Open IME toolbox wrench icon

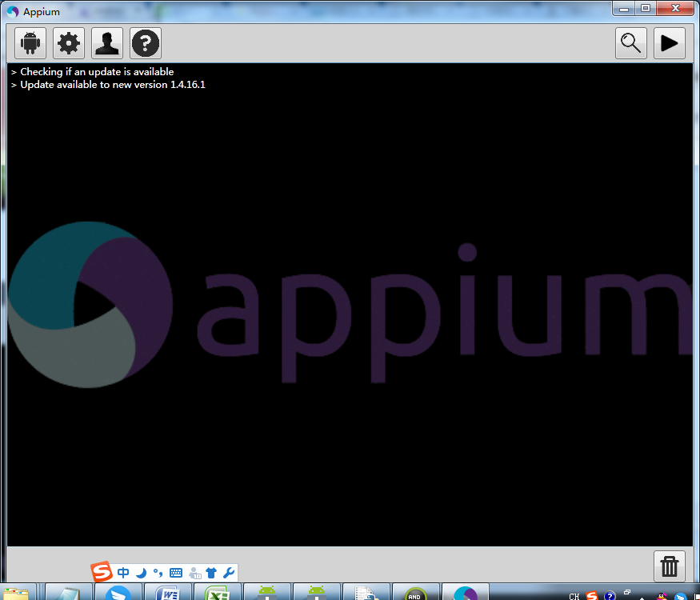(229, 573)
